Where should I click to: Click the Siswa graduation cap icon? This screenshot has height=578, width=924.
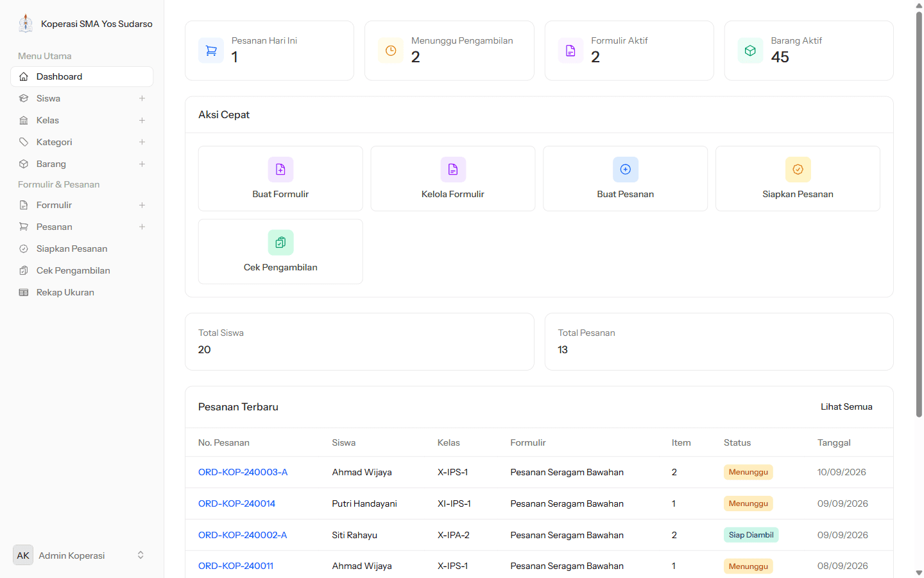[x=24, y=98]
